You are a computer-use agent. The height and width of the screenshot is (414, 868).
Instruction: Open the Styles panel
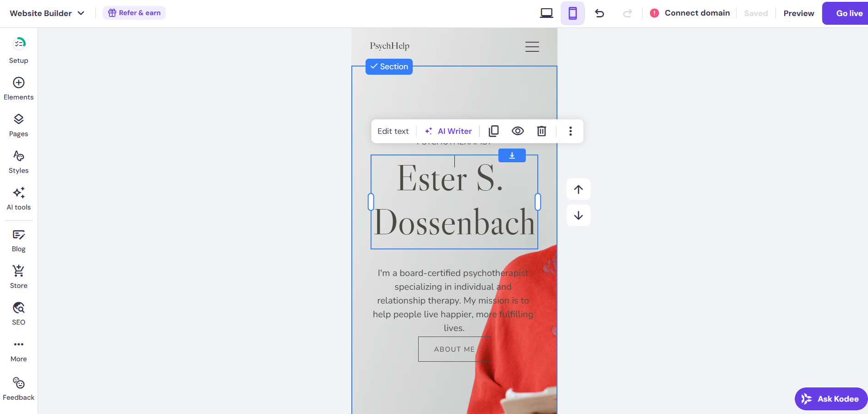pyautogui.click(x=19, y=162)
